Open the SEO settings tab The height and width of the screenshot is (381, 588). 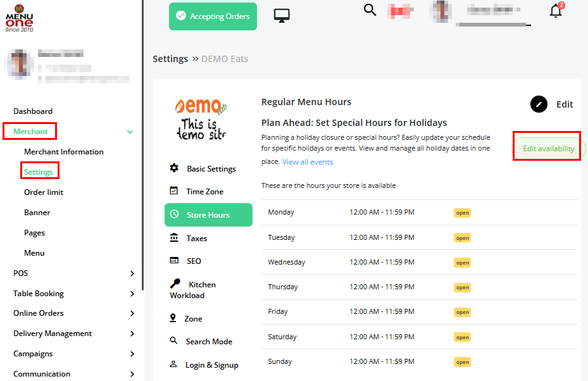click(x=193, y=261)
